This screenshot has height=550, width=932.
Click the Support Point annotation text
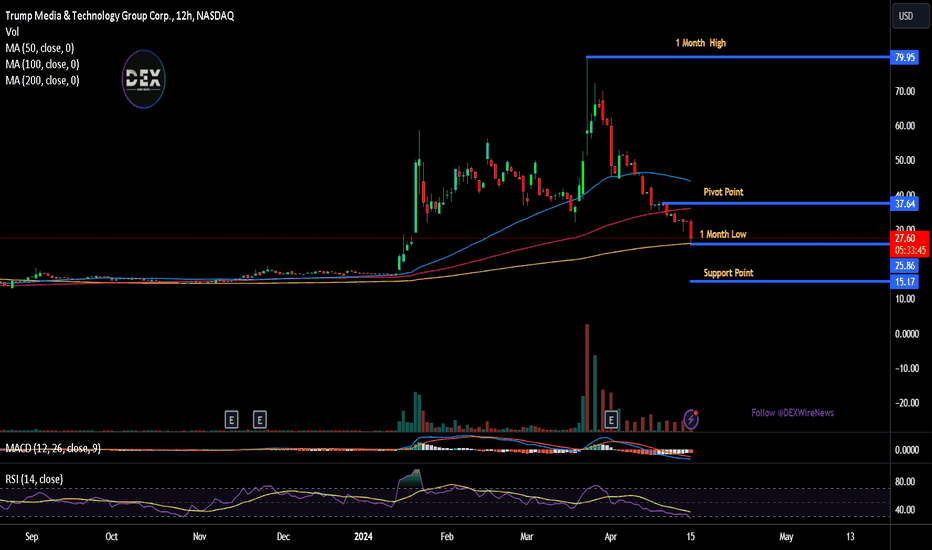728,273
